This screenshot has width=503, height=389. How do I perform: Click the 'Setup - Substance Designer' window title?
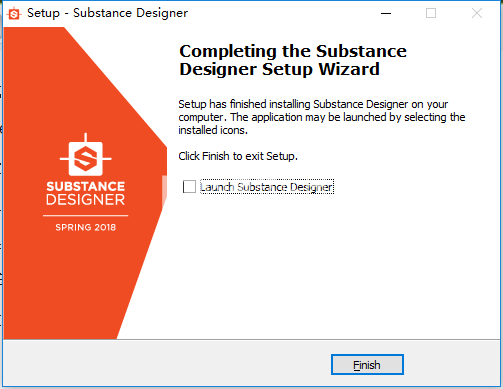[x=107, y=13]
